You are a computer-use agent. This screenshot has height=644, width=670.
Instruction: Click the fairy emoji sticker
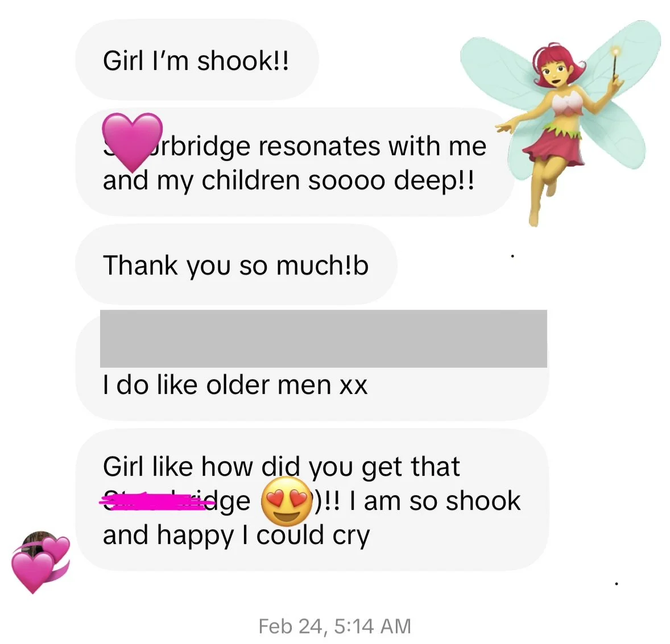click(x=561, y=123)
